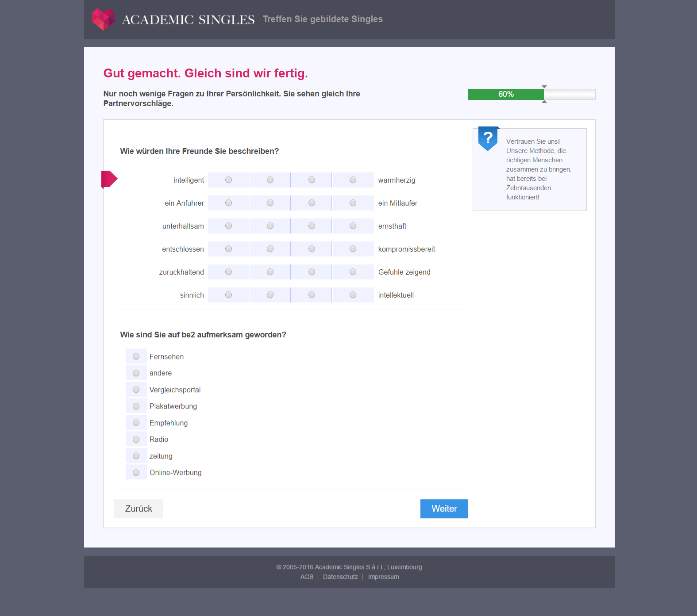Click the 'Gut gemacht. Gleich sind wir fertig.' heading
Image resolution: width=697 pixels, height=616 pixels.
click(x=205, y=73)
